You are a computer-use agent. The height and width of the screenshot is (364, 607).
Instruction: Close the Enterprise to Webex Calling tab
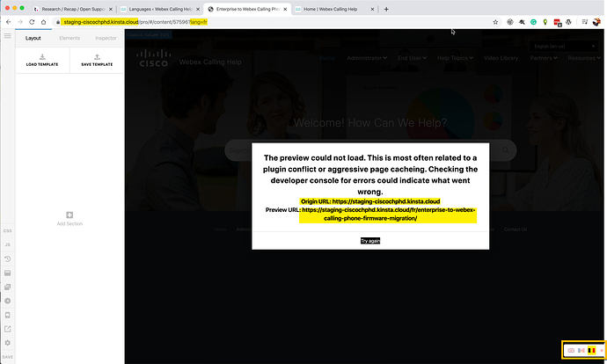285,9
